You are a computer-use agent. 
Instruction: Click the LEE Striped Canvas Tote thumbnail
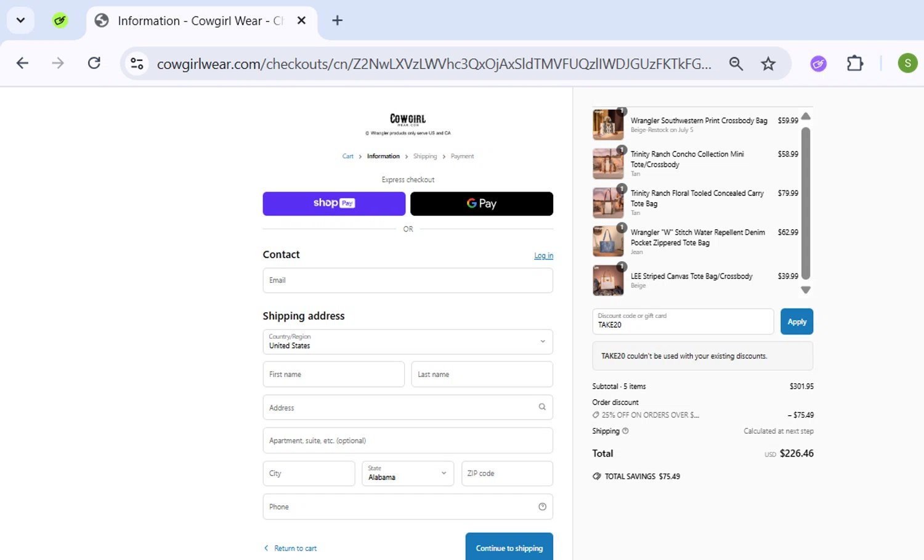click(608, 280)
